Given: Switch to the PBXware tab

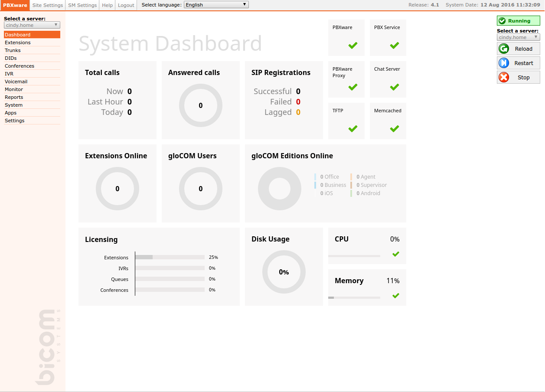Looking at the screenshot, I should point(15,5).
